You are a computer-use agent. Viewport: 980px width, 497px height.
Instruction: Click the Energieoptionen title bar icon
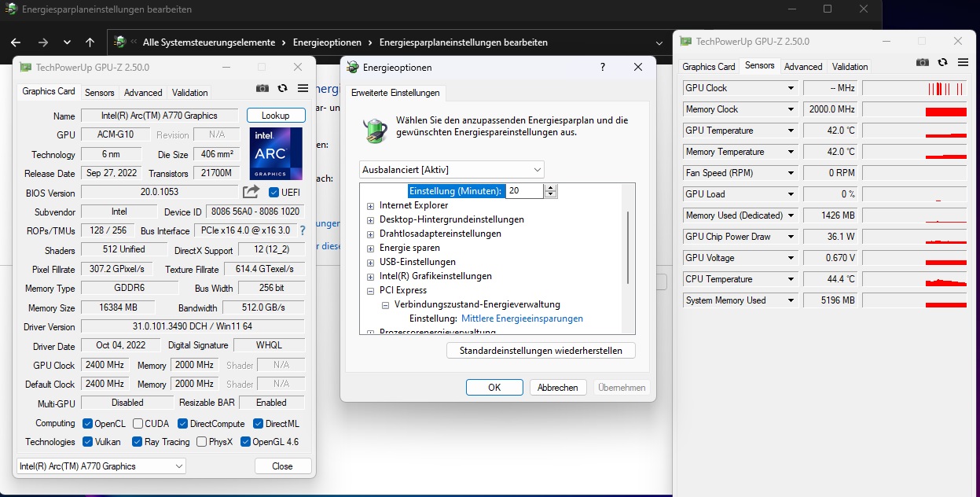click(x=353, y=68)
